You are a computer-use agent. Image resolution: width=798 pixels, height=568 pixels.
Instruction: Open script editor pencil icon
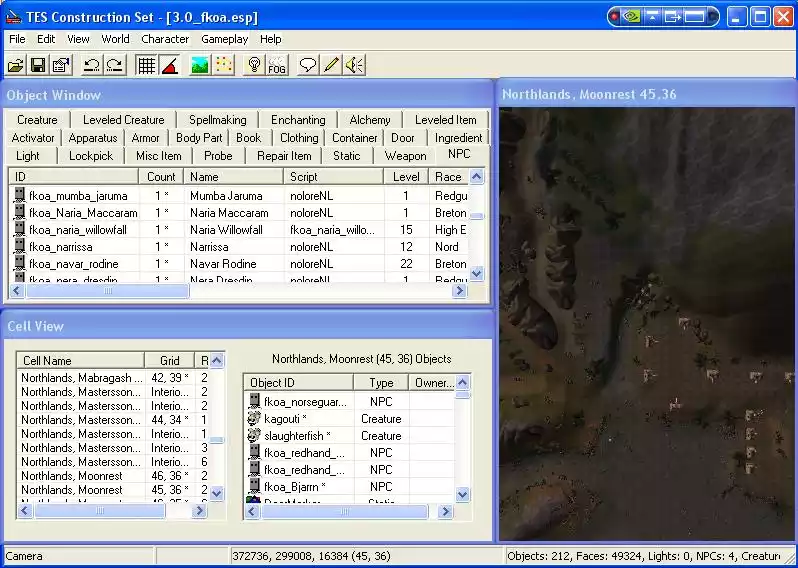point(331,65)
